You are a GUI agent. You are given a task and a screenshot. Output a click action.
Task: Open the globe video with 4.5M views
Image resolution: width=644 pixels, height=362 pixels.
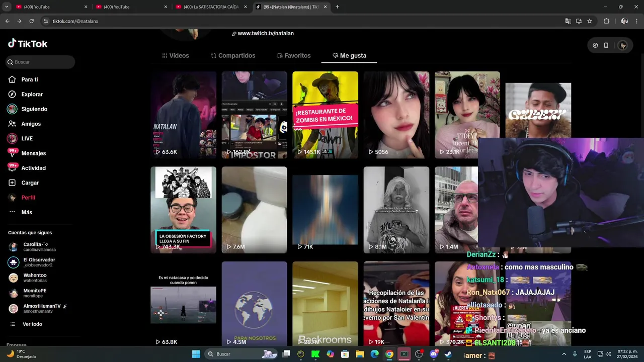click(x=254, y=304)
